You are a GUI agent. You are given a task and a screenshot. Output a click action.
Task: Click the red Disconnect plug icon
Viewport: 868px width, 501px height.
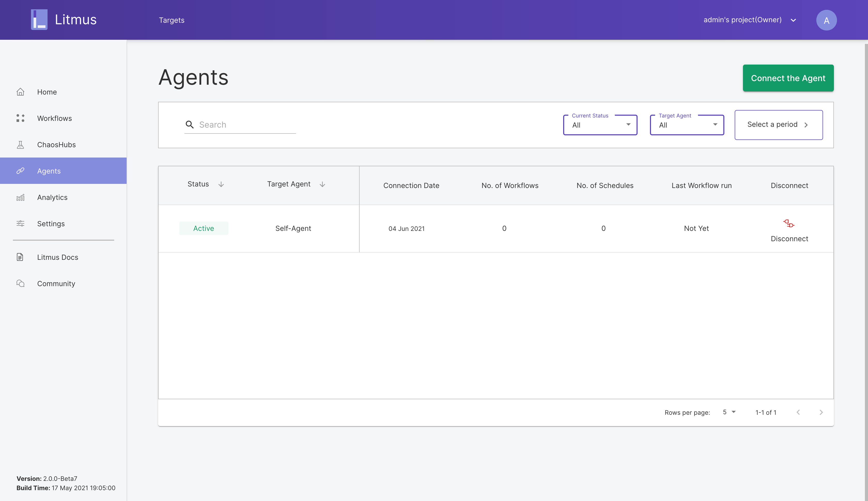(788, 224)
